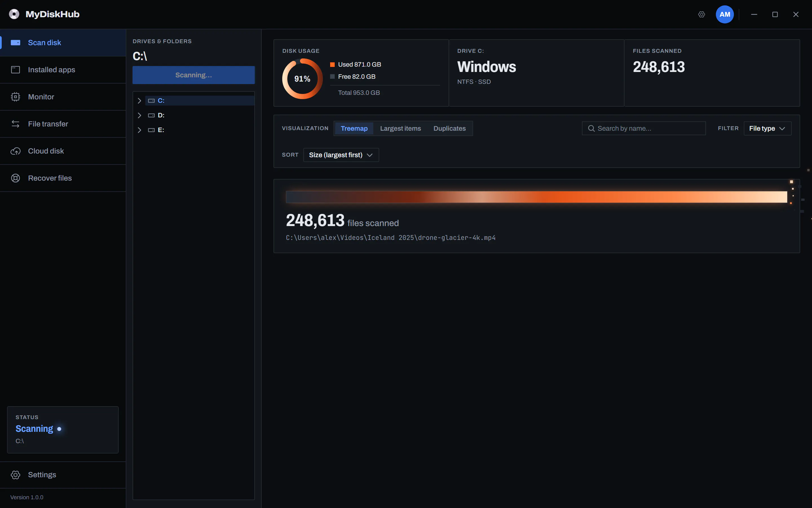This screenshot has height=508, width=812.
Task: Click the E: drive icon in tree
Action: pos(151,130)
